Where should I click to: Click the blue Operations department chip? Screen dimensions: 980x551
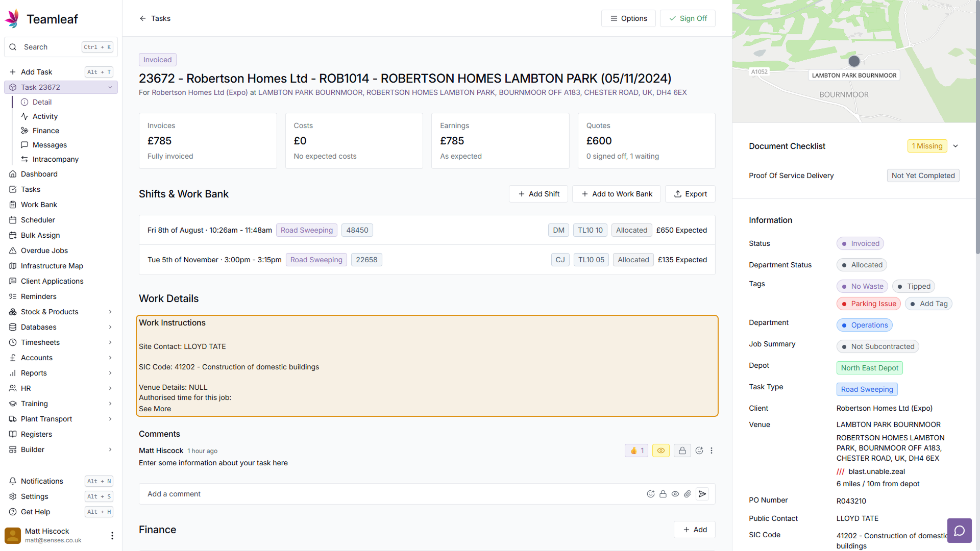[865, 325]
